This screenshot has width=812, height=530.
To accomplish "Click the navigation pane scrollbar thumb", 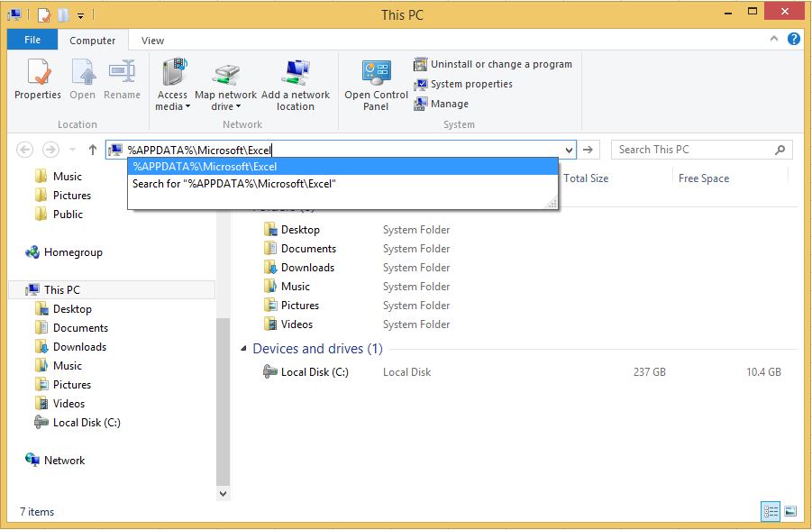I will [223, 402].
